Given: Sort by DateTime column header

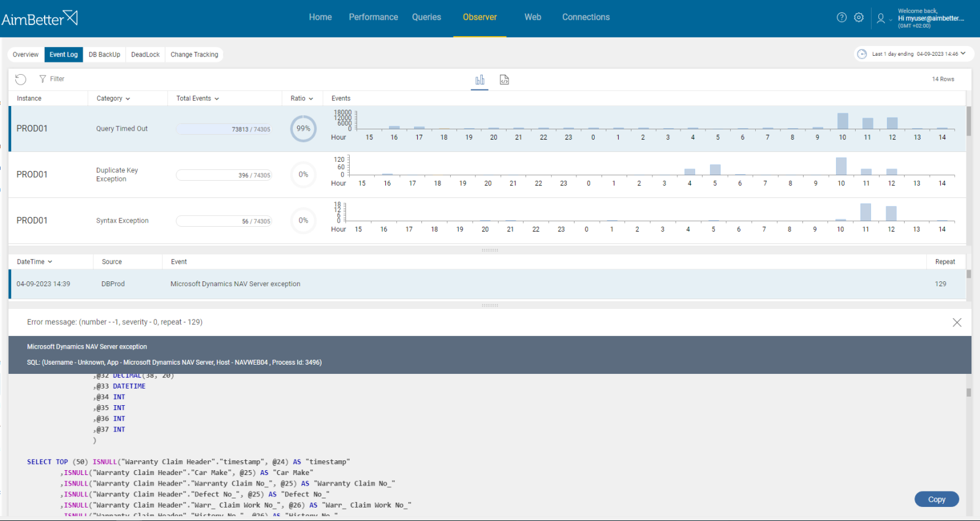Looking at the screenshot, I should [x=34, y=262].
